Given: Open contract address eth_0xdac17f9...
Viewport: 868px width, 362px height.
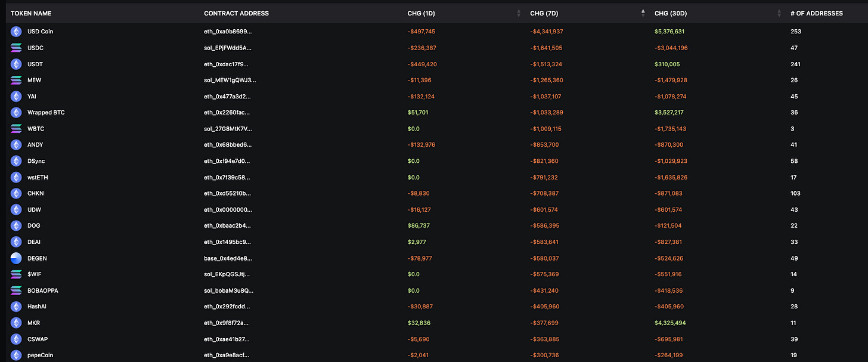Looking at the screenshot, I should click(226, 64).
